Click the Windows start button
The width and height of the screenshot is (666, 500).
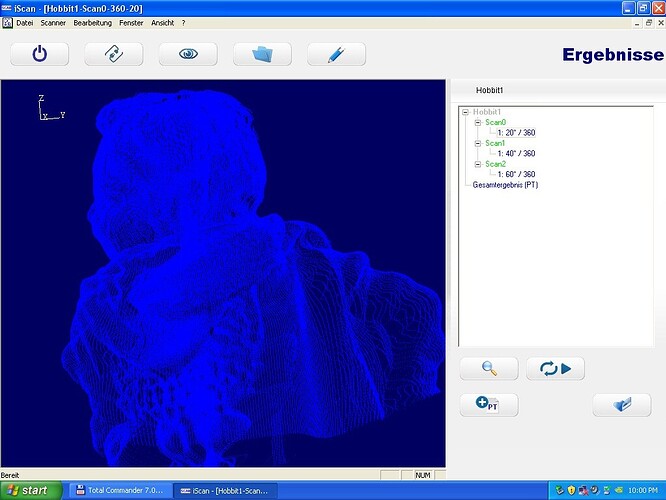(x=29, y=490)
